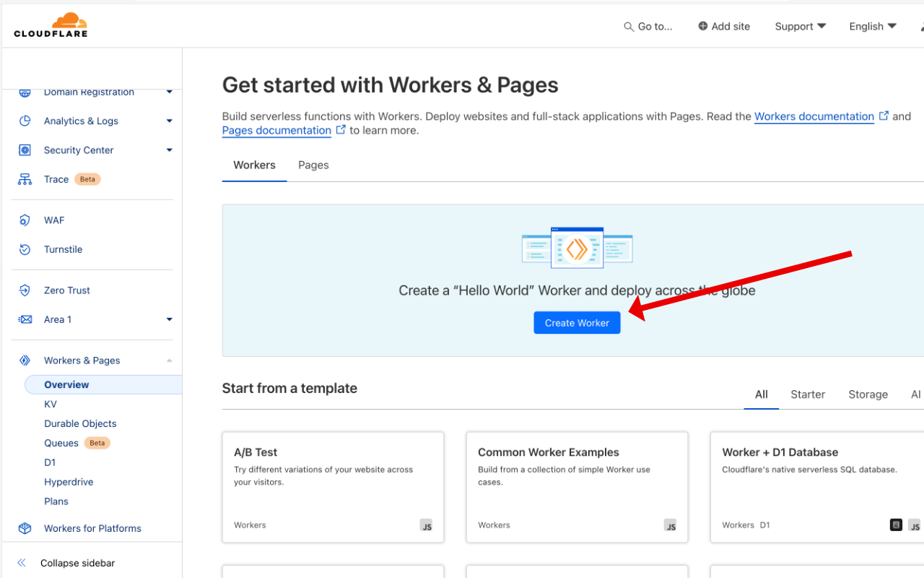Switch to the Pages tab
This screenshot has height=578, width=924.
(x=313, y=165)
